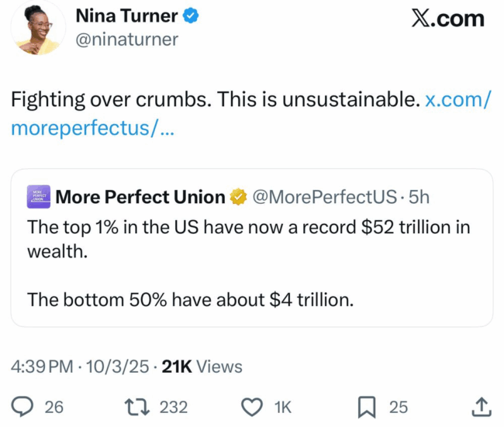Bookmark this post with the bookmark icon

369,406
